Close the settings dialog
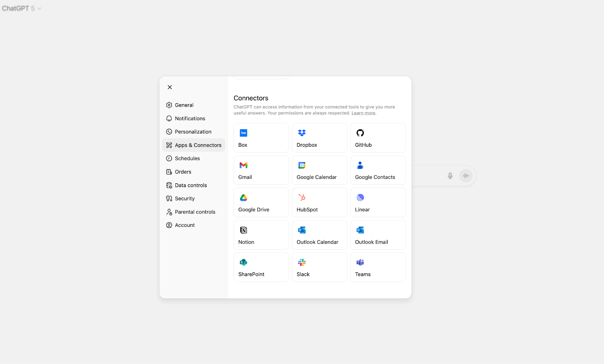 coord(169,87)
